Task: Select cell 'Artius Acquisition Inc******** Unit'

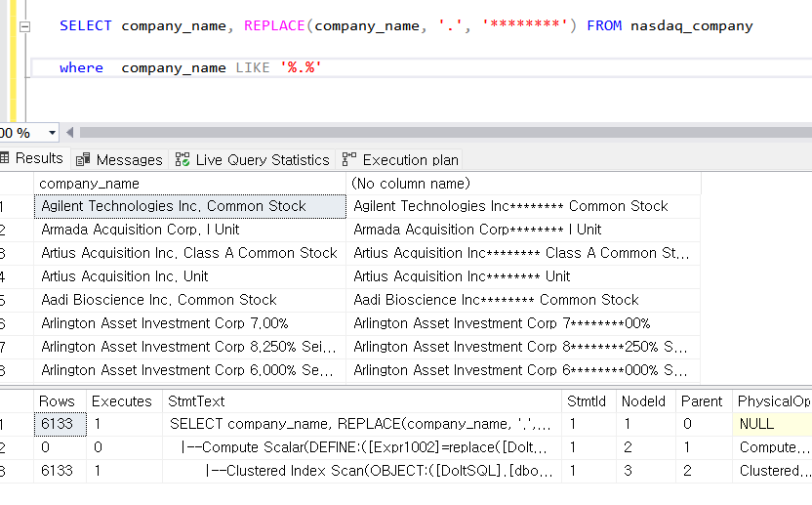Action: point(523,276)
